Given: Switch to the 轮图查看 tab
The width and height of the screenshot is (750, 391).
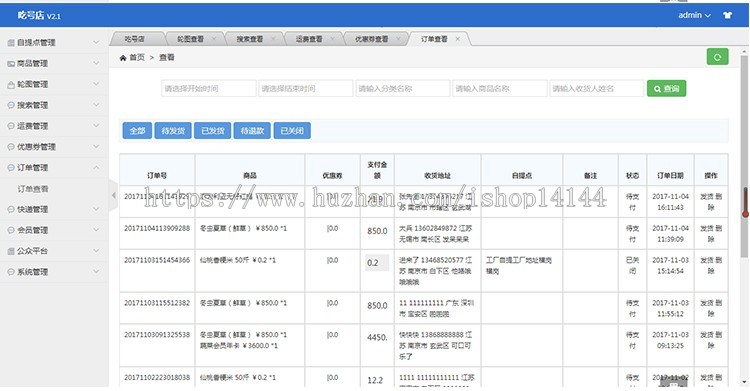Looking at the screenshot, I should point(190,39).
